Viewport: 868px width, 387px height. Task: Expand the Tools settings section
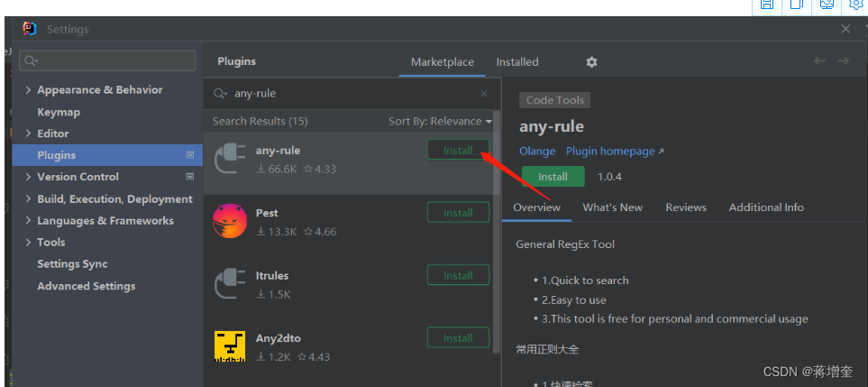28,242
